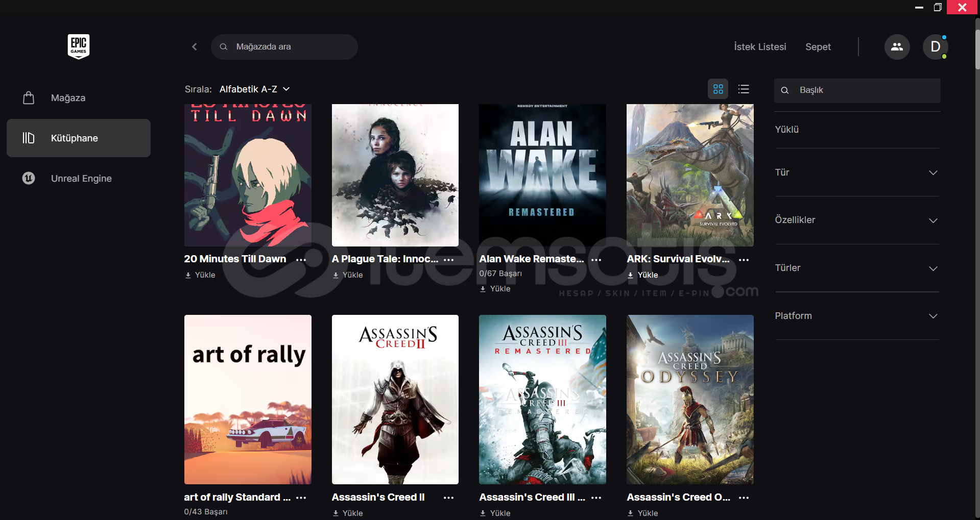Open options menu for Assassin's Creed Odyssey

click(744, 498)
